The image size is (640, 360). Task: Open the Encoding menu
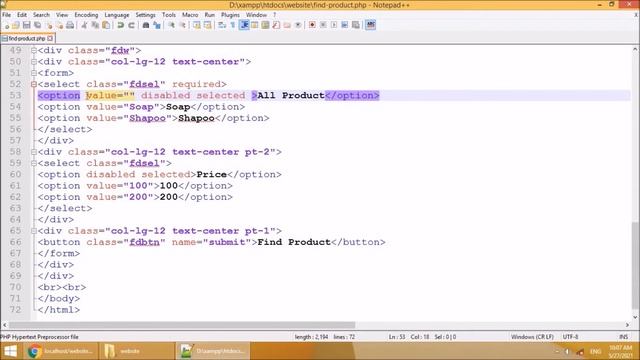click(86, 15)
